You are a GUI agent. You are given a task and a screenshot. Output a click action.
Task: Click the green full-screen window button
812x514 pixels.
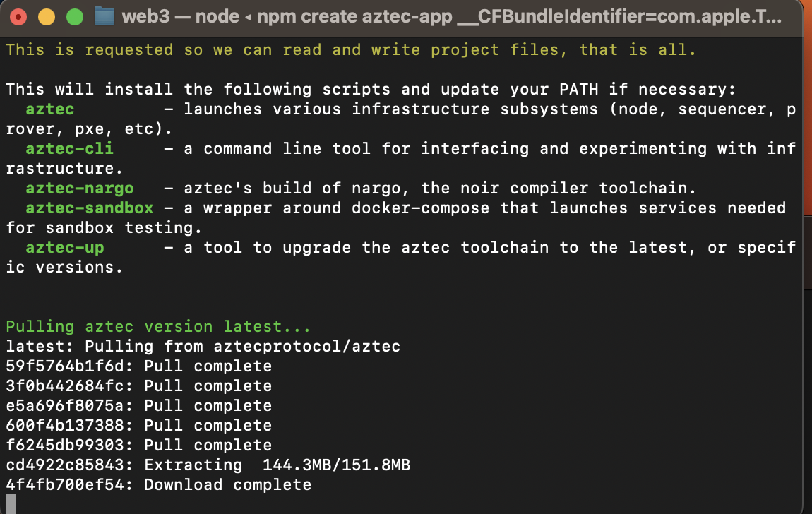click(x=75, y=17)
